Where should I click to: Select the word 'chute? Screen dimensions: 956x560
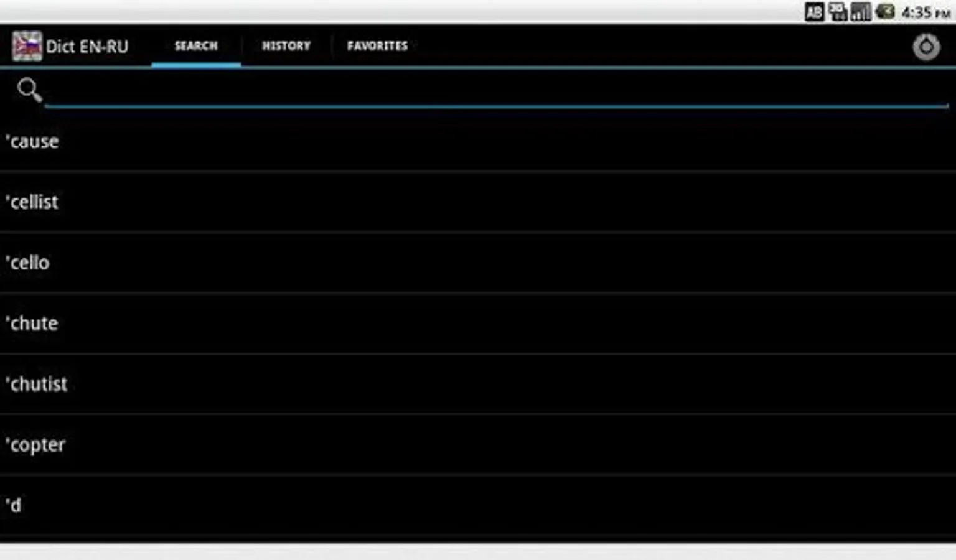pos(478,324)
